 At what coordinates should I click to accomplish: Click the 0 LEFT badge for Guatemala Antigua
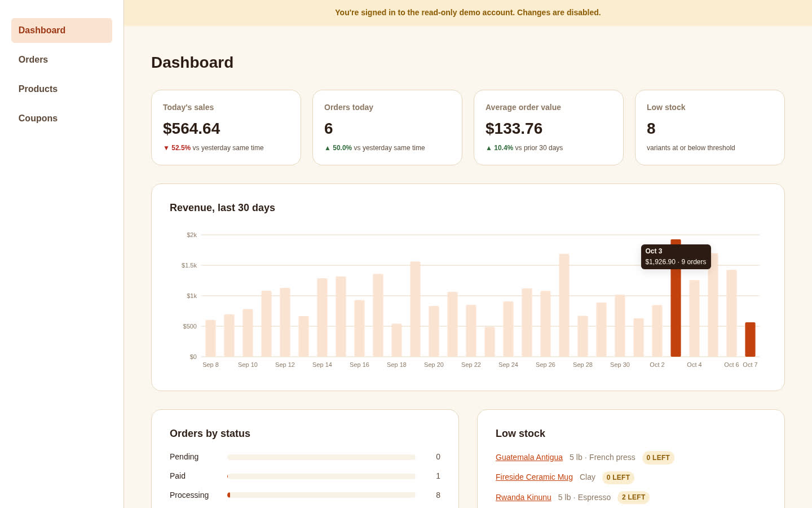pyautogui.click(x=658, y=458)
